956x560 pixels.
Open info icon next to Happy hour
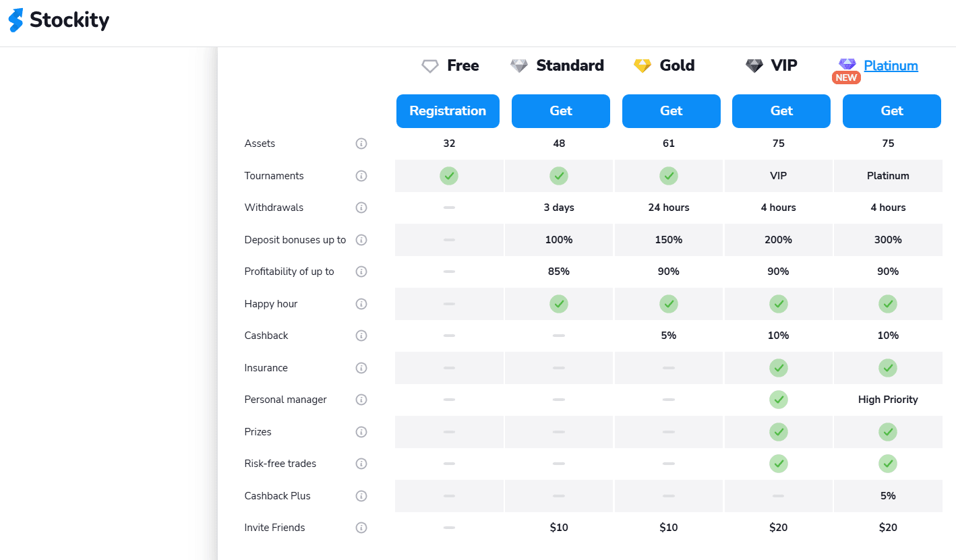coord(361,304)
